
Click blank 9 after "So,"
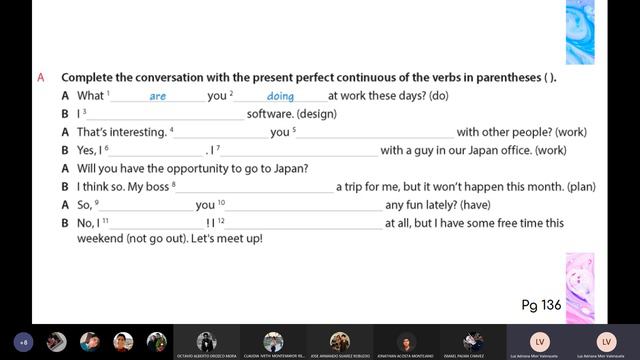146,205
